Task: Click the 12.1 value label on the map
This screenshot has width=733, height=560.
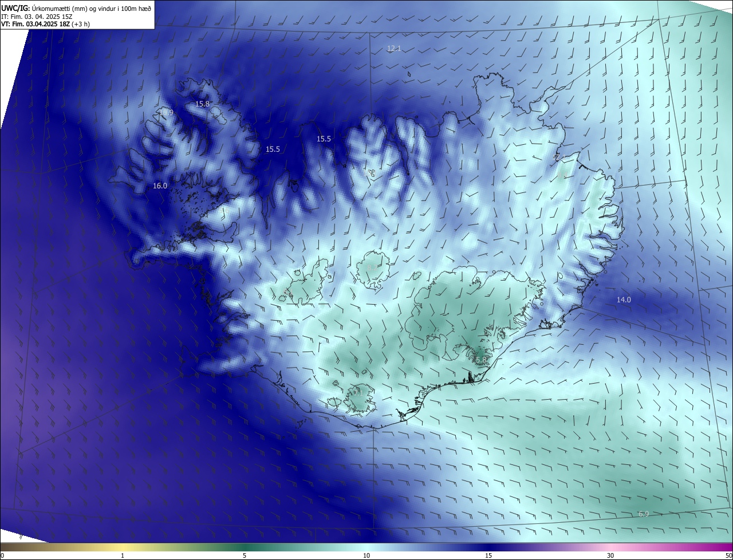Action: click(x=394, y=49)
